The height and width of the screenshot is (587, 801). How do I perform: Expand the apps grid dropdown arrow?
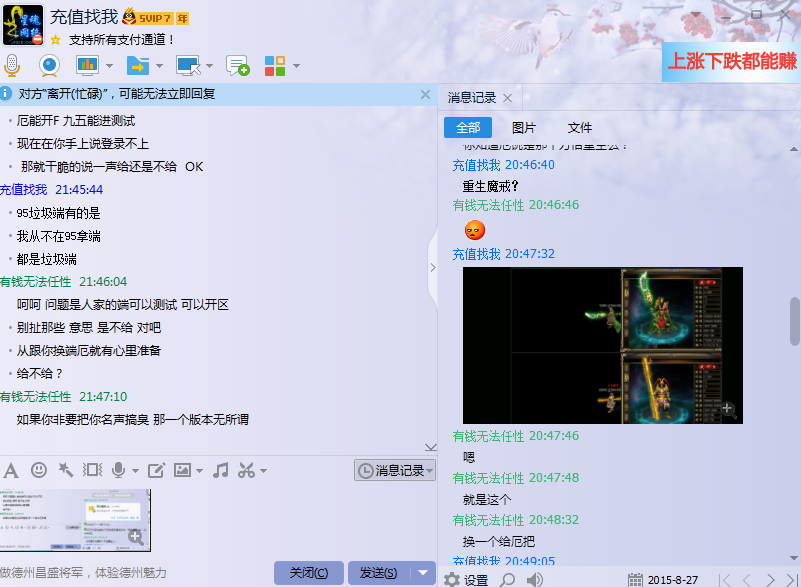click(297, 67)
